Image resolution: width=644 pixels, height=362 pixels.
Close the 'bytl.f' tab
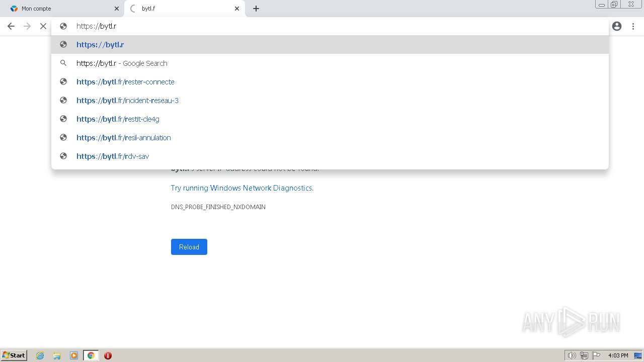pyautogui.click(x=237, y=9)
